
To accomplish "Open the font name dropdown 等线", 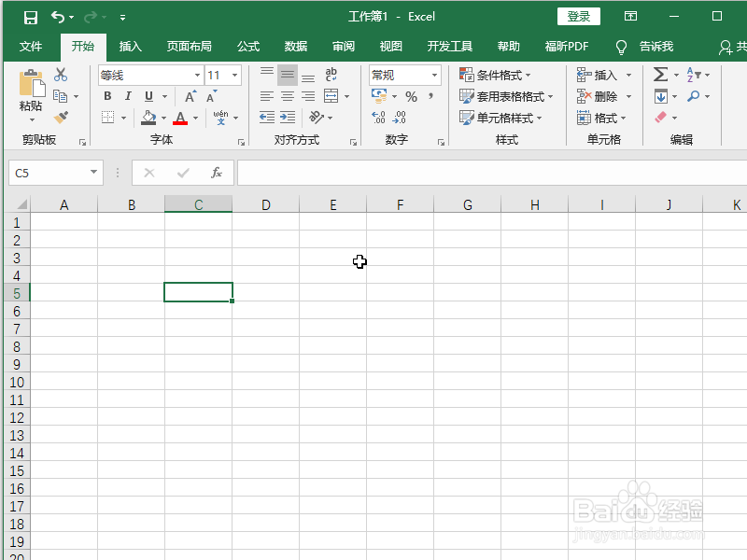I will coord(197,76).
